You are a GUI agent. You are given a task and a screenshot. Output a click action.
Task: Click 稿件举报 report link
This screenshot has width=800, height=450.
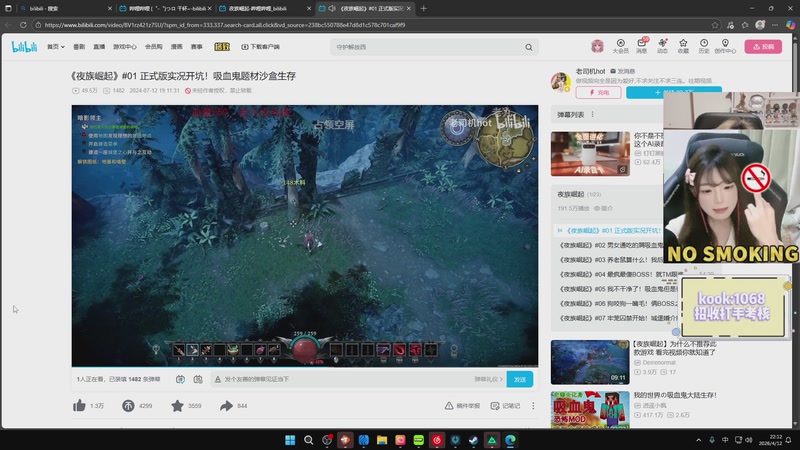click(462, 406)
